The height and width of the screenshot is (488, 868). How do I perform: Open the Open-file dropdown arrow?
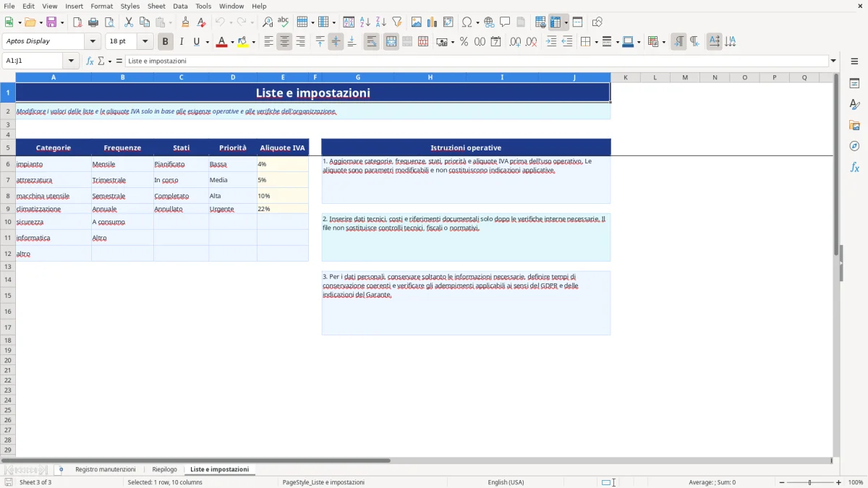click(39, 22)
